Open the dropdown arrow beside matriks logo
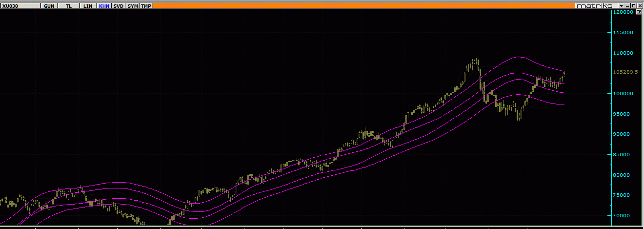The height and width of the screenshot is (229, 644). (621, 6)
